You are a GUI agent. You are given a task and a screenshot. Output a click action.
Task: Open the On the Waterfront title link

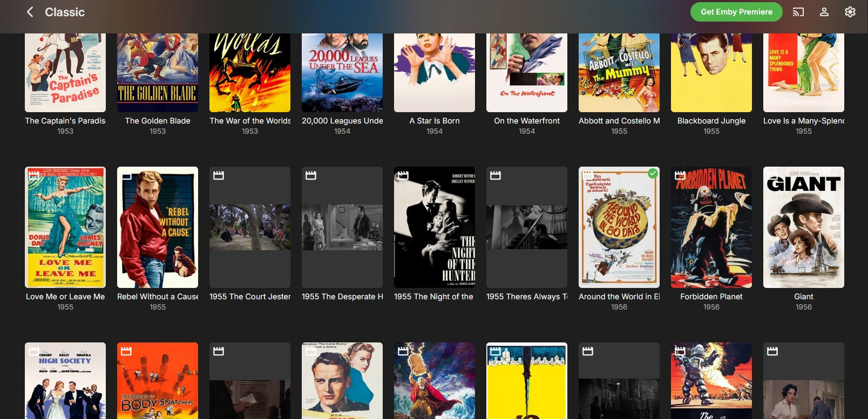(x=527, y=121)
